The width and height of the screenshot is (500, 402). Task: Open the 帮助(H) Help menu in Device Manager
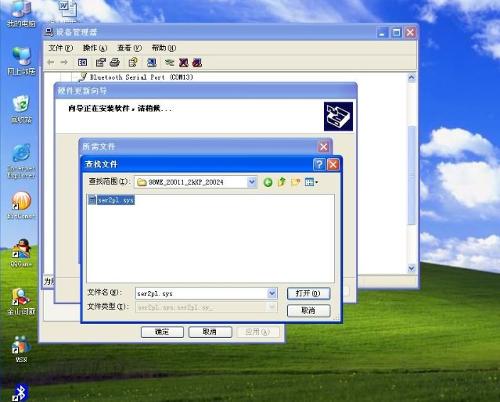tap(164, 48)
